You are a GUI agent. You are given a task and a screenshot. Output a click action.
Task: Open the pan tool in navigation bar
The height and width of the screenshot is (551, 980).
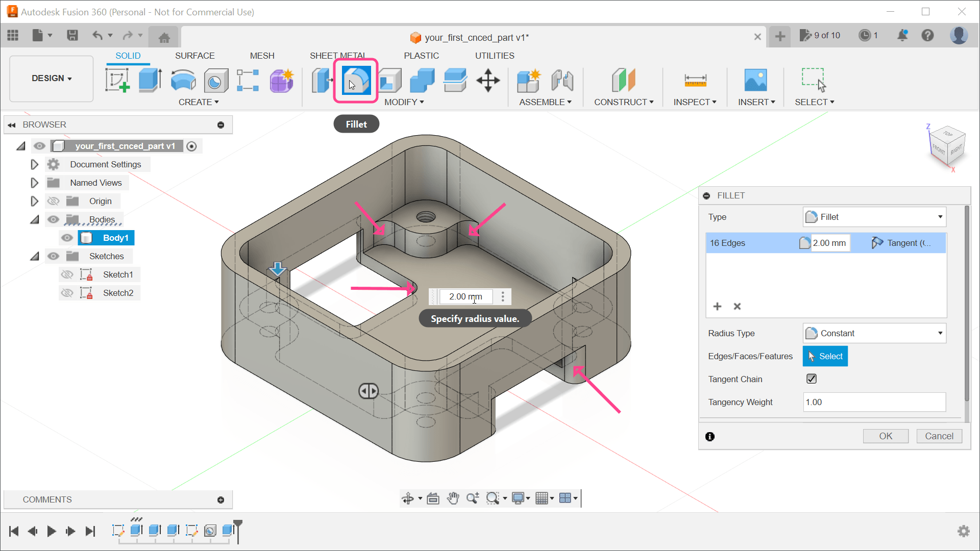click(453, 498)
